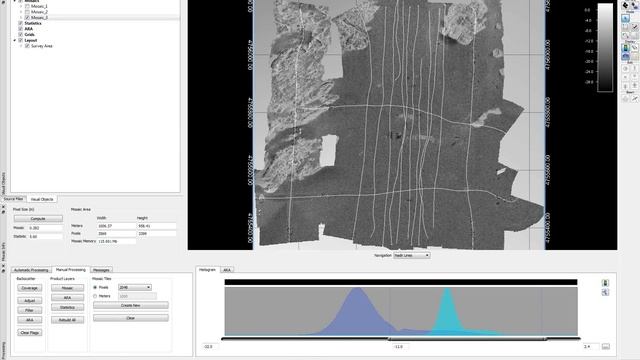The image size is (640, 360).
Task: Select the ARA tab beside Histogram
Action: [227, 270]
